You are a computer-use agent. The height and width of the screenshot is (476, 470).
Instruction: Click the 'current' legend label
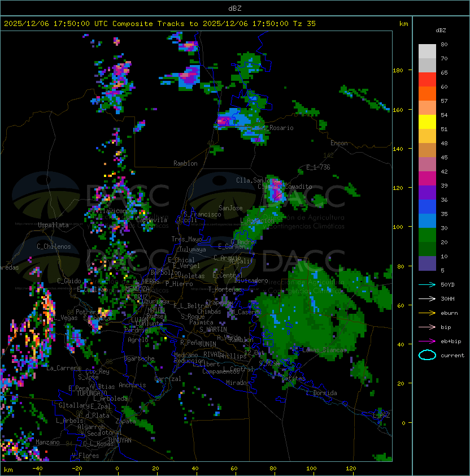point(452,356)
